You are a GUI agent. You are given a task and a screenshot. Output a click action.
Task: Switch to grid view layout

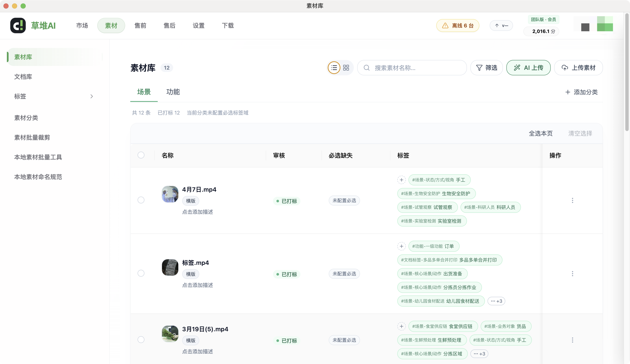[346, 67]
